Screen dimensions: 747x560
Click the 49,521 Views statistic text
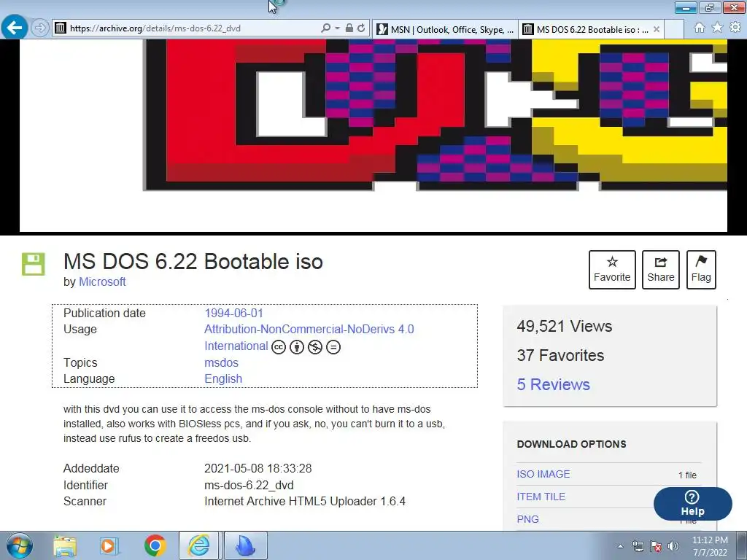click(x=565, y=327)
